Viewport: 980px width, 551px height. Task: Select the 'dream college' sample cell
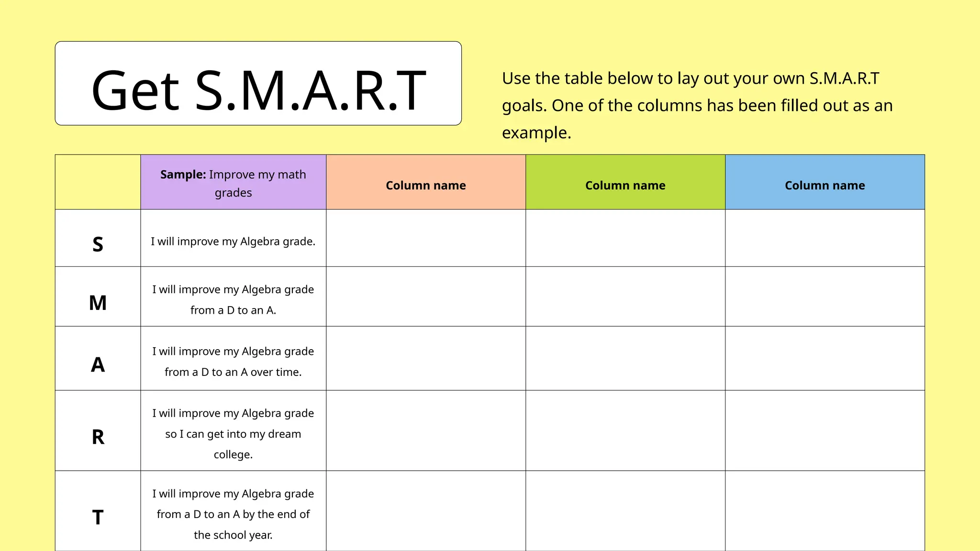(x=234, y=430)
